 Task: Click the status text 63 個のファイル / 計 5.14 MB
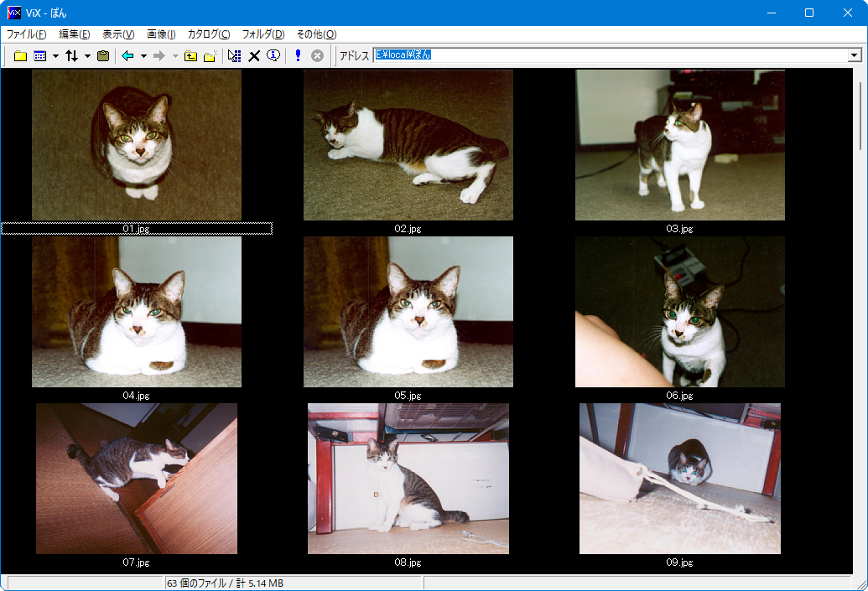pos(225,583)
